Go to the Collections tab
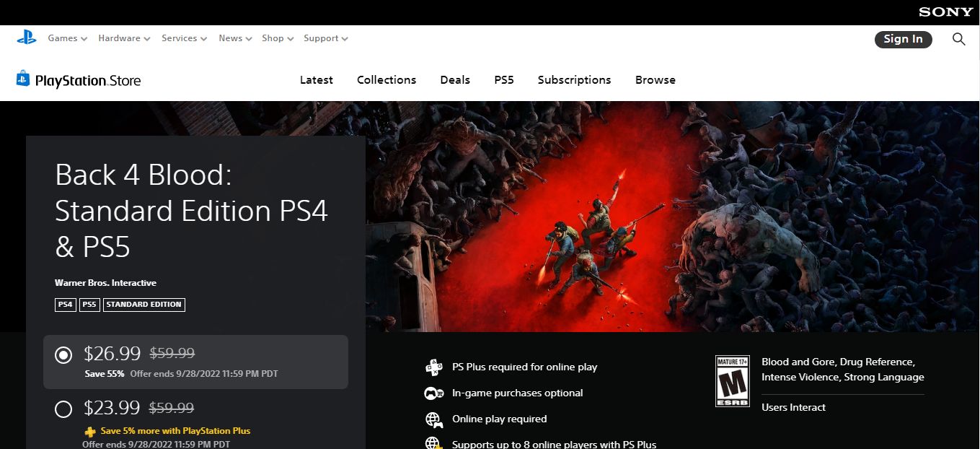980x449 pixels. tap(387, 80)
